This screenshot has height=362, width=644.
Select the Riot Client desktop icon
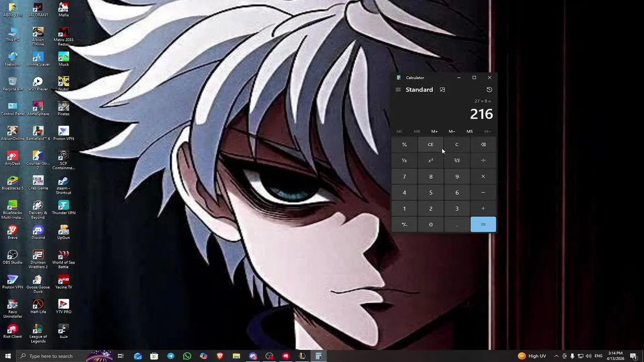(x=13, y=332)
